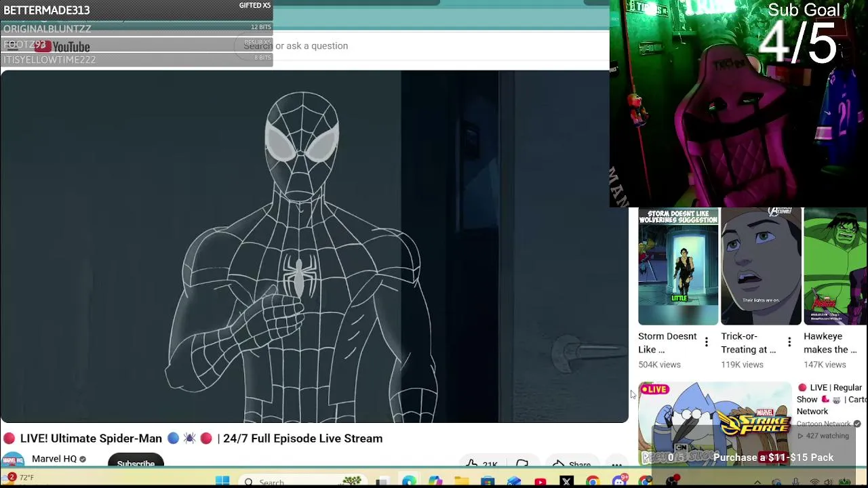Open Microsoft Edge from the taskbar
The height and width of the screenshot is (488, 868).
coord(409,481)
